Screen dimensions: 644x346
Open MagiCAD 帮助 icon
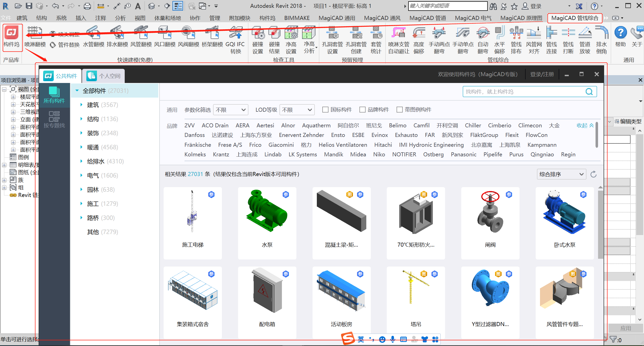(620, 37)
